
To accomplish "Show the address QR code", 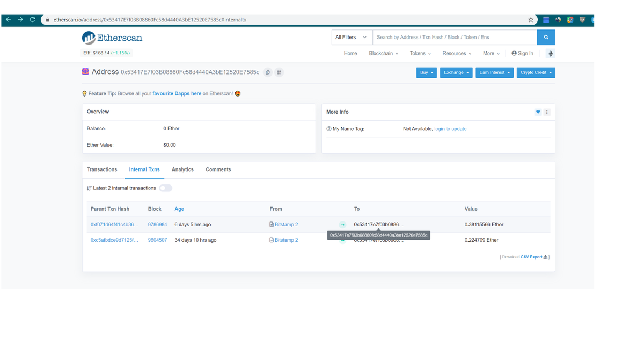I will (x=279, y=72).
